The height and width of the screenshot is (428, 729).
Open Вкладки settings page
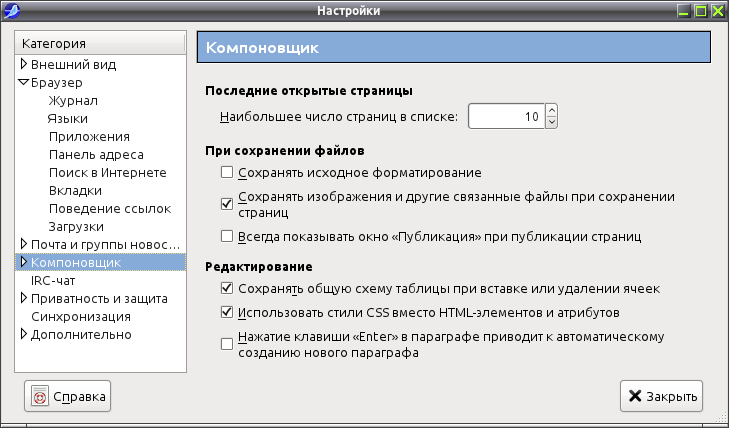pos(75,191)
